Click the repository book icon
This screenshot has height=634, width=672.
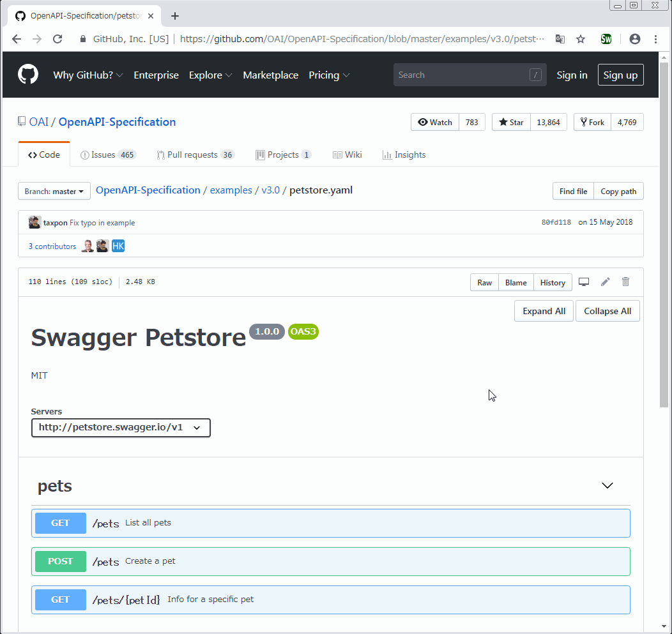pos(22,122)
